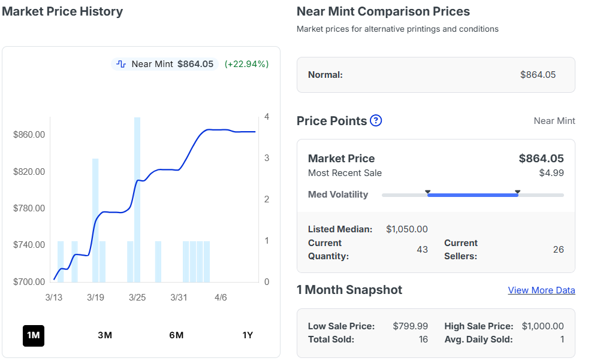Click left volatility range marker triangle
The height and width of the screenshot is (364, 591).
(x=428, y=192)
